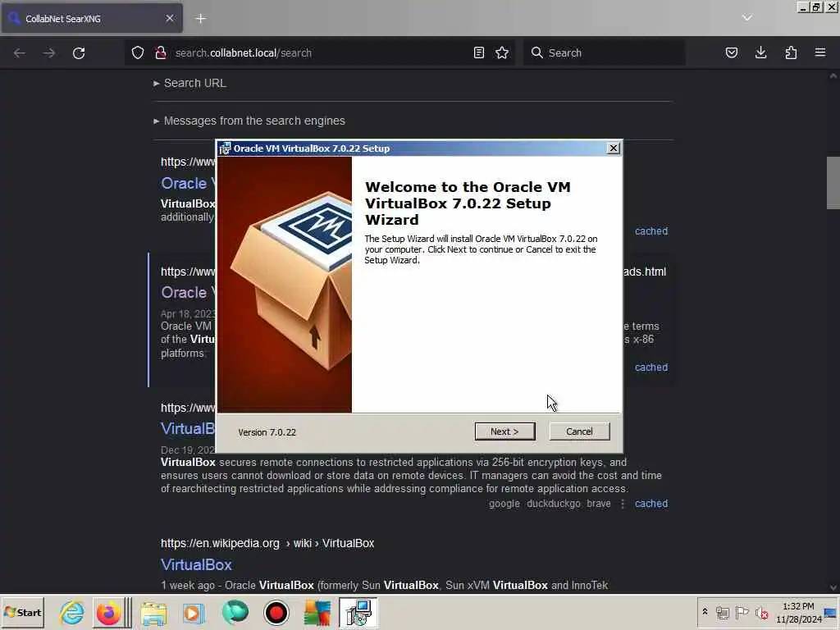Select the VirtualBox installer taskbar button

358,613
